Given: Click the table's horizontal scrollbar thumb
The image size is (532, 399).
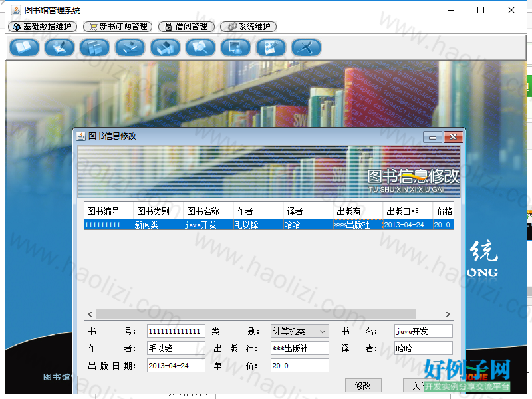Looking at the screenshot, I should [255, 314].
